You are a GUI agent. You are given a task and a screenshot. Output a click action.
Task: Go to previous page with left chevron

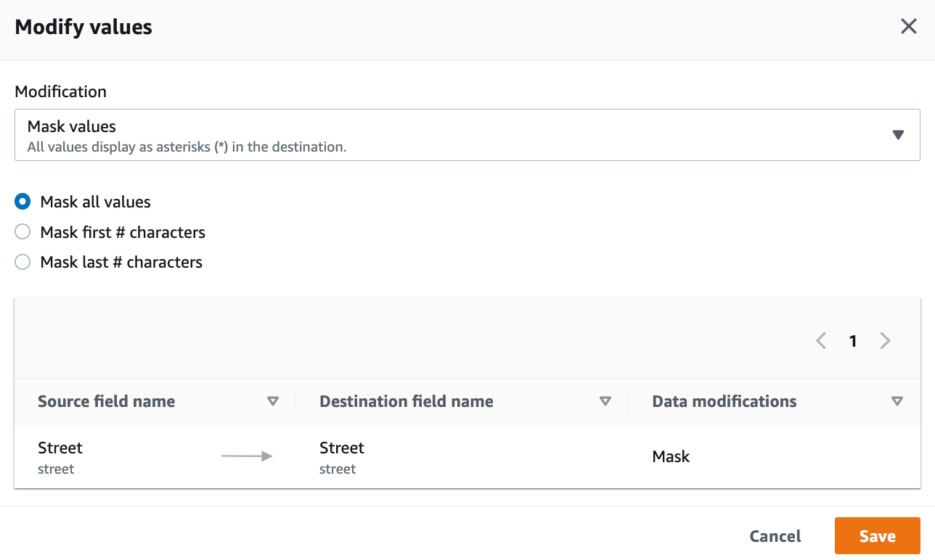(x=821, y=341)
